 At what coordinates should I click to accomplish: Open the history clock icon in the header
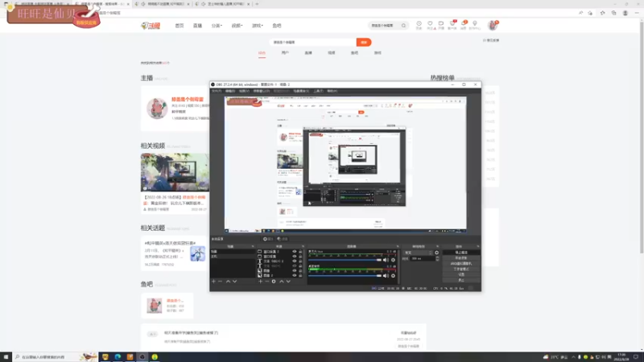click(x=419, y=24)
